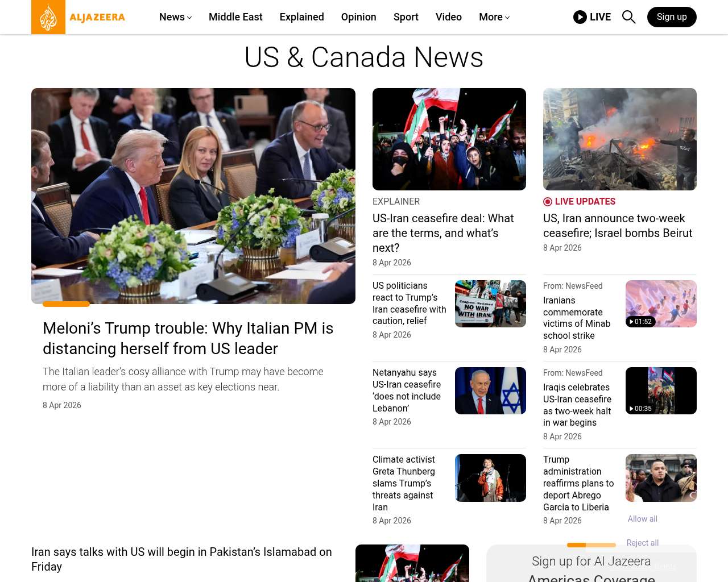Click the Italian leader's cosy alliance summary
Image resolution: width=728 pixels, height=582 pixels.
(183, 379)
